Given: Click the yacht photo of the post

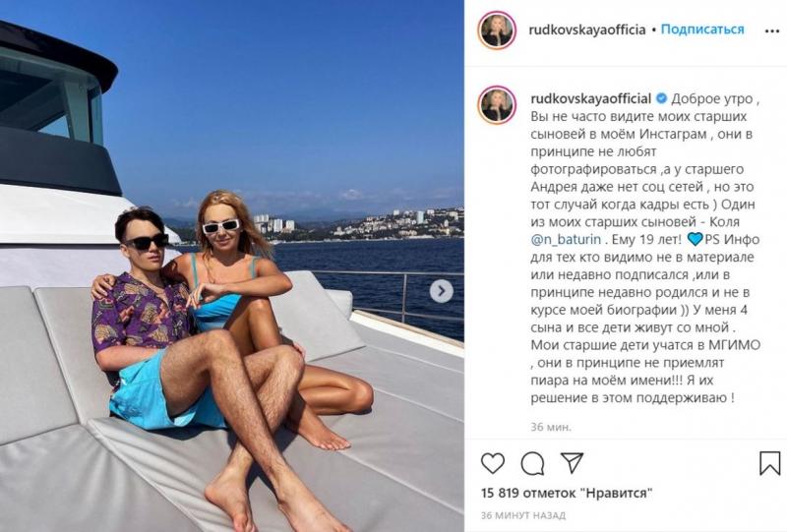Looking at the screenshot, I should pos(232,266).
